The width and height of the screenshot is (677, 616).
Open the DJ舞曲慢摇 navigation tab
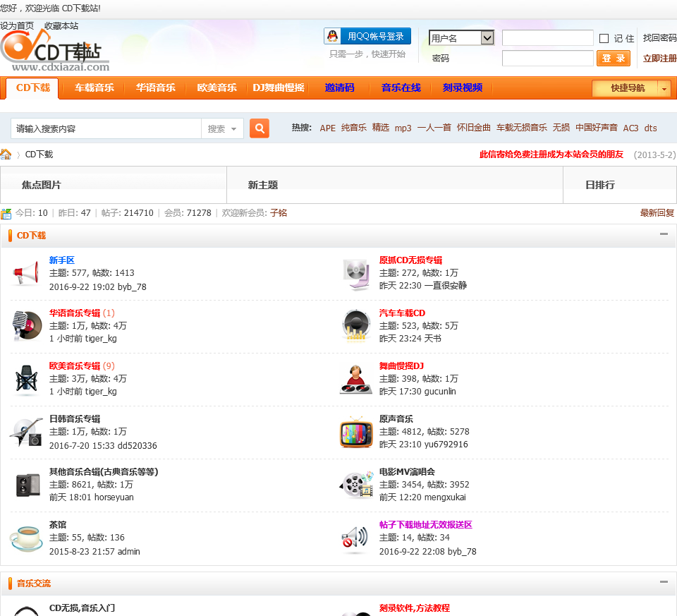tap(278, 87)
